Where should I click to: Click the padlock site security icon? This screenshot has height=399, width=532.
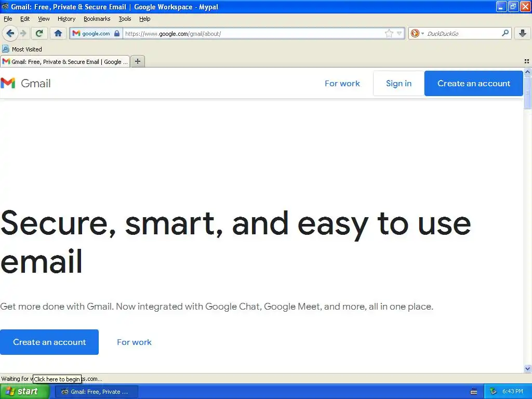(117, 33)
